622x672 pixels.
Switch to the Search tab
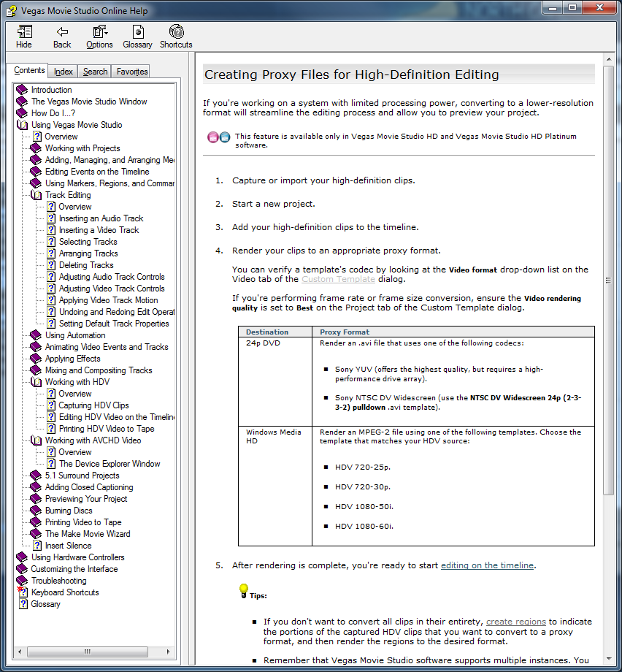click(x=95, y=72)
